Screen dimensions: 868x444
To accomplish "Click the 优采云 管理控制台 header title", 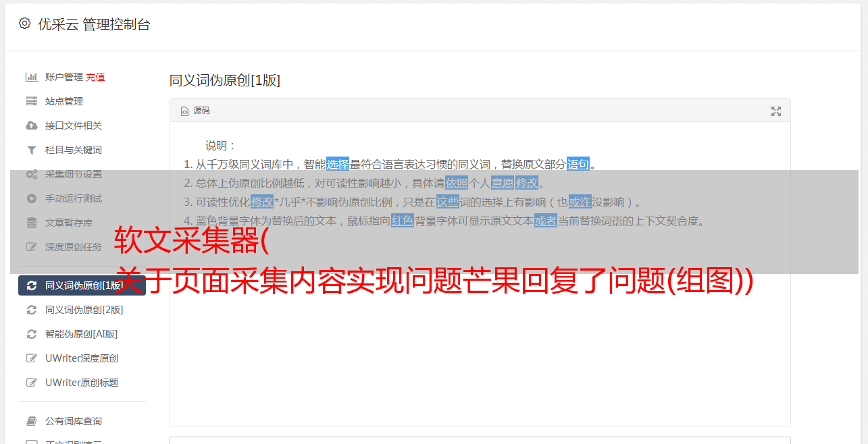I will click(94, 24).
